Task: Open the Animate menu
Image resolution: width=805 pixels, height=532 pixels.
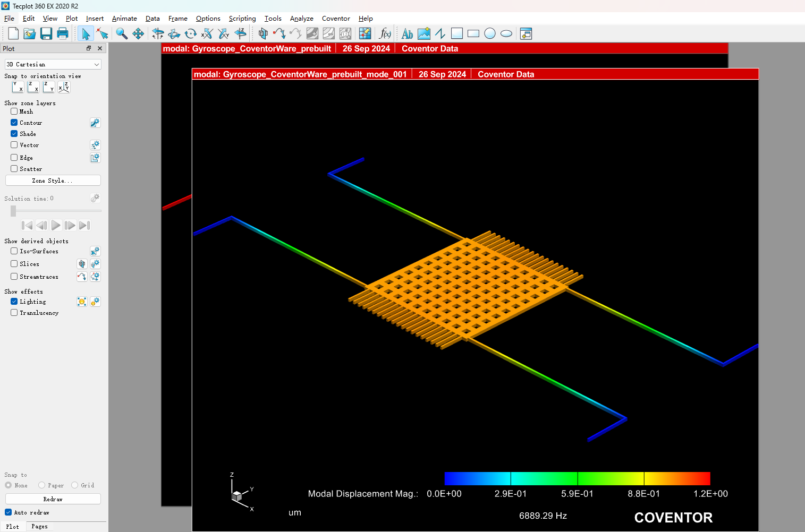Action: click(124, 19)
